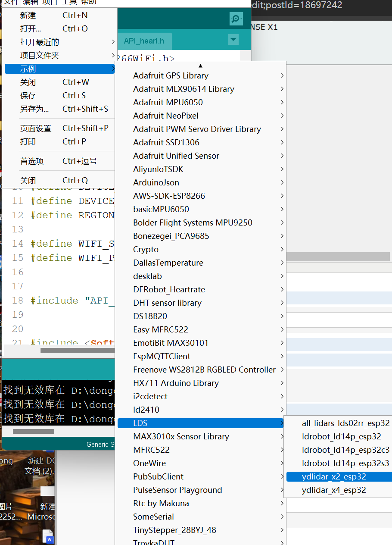Open Easy MFRC522 examples submenu
Screen dimensions: 392x545
click(200, 330)
